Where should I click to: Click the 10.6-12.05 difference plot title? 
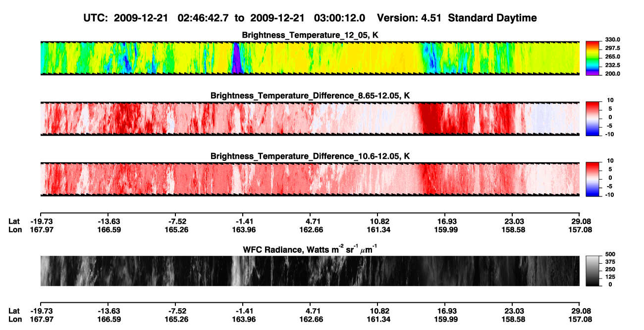click(310, 156)
